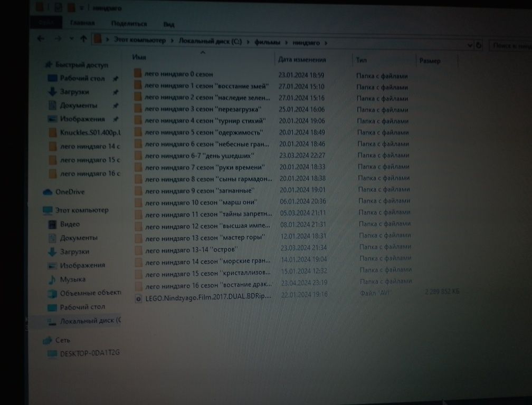The height and width of the screenshot is (405, 532).
Task: Expand chevron after Этот компьютер breadcrumb
Action: click(172, 41)
